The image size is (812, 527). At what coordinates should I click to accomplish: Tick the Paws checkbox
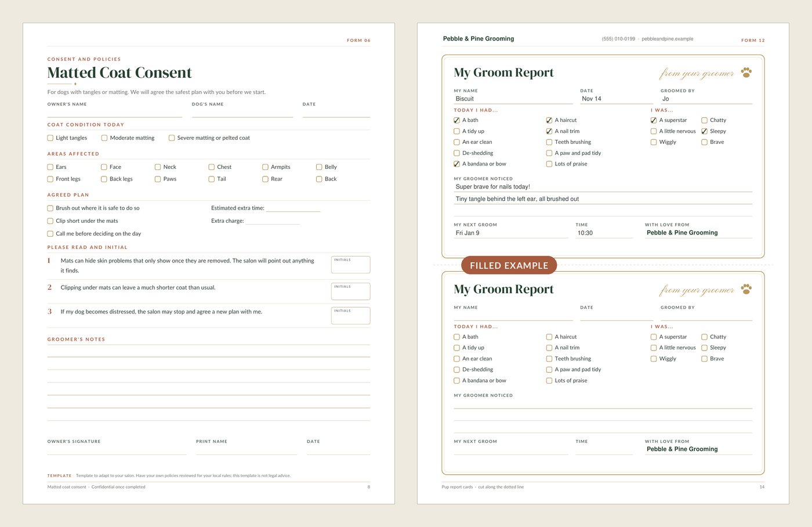[x=158, y=179]
